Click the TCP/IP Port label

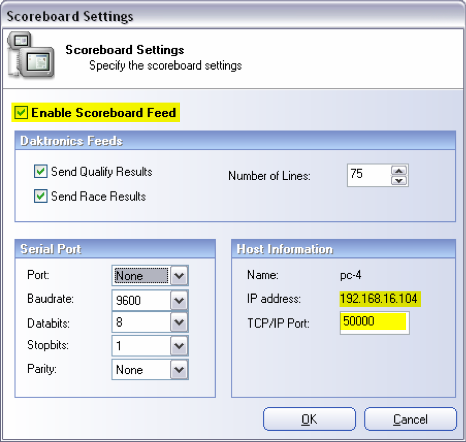pyautogui.click(x=278, y=323)
